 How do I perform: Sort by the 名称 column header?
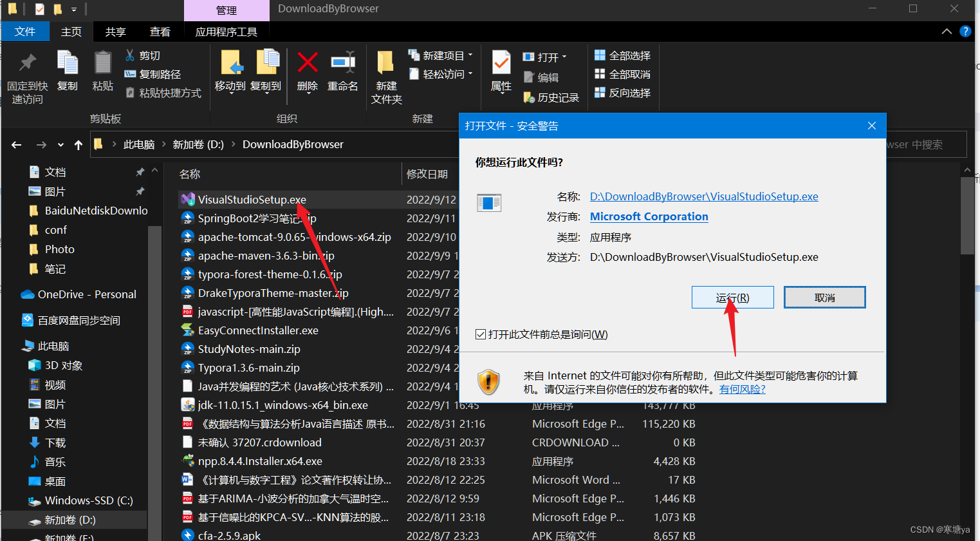(x=190, y=174)
